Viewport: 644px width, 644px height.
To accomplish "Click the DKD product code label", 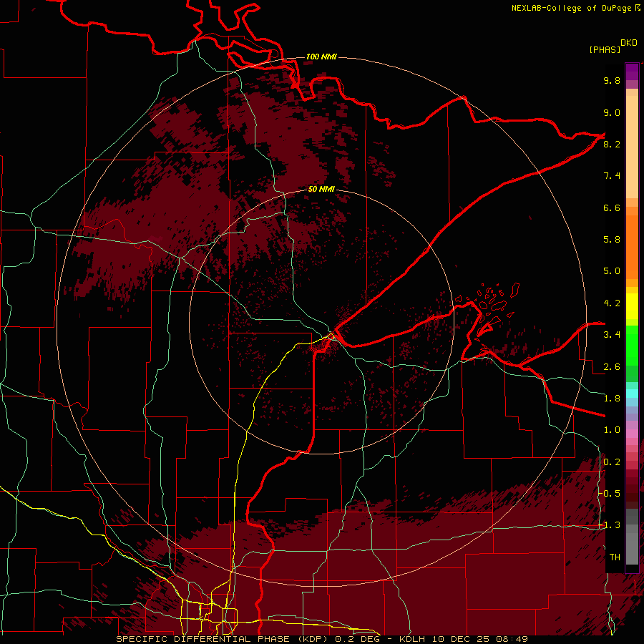I will click(628, 43).
